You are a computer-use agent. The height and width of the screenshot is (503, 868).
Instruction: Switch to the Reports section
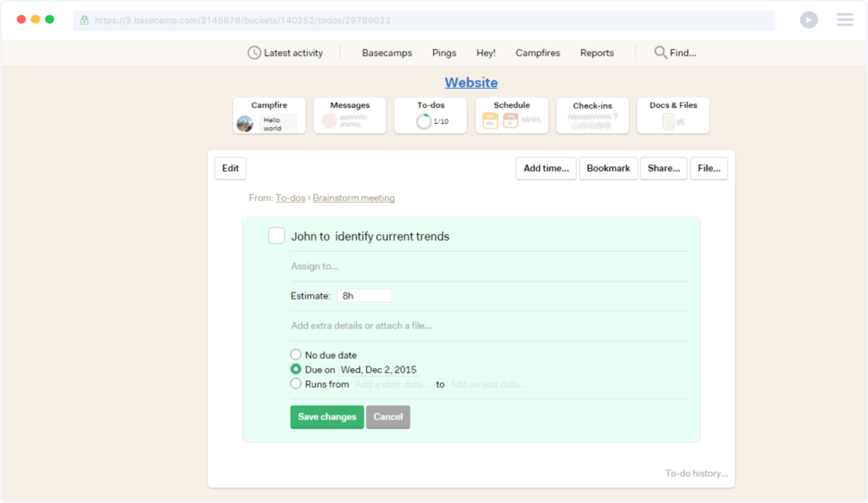[x=597, y=53]
